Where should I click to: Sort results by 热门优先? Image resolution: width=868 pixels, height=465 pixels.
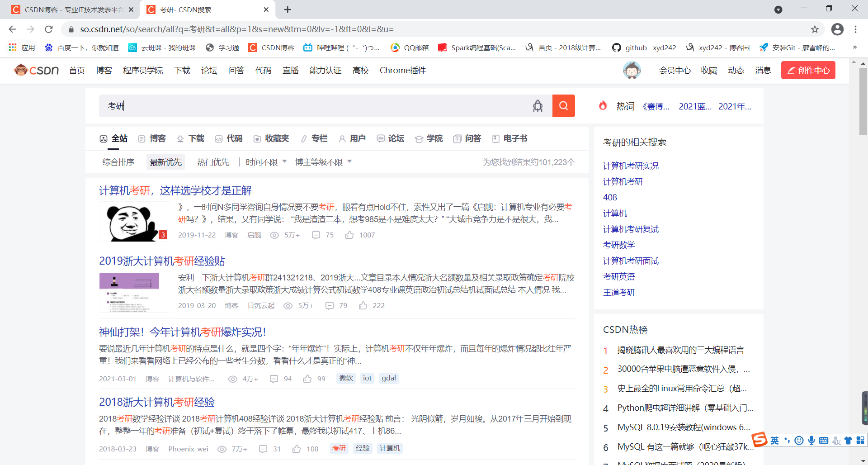pos(213,162)
